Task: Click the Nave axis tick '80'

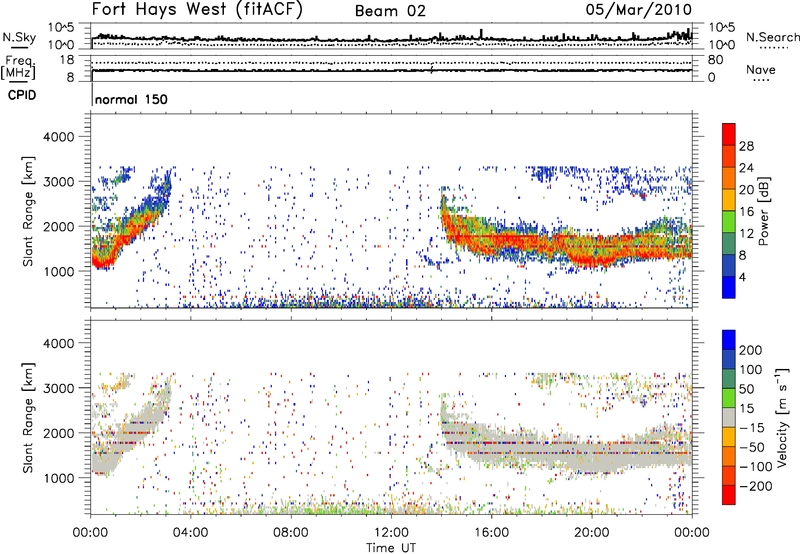Action: point(715,60)
